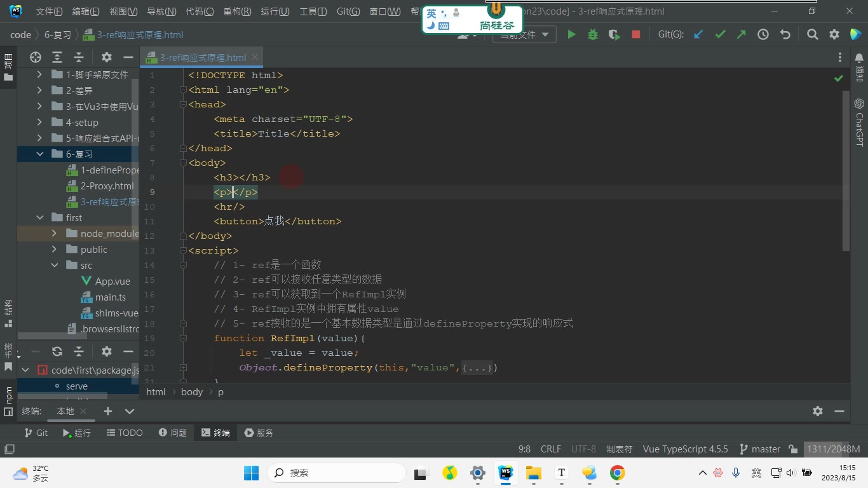Image resolution: width=868 pixels, height=488 pixels.
Task: Unfold the collapsed {...} code block
Action: (x=477, y=368)
